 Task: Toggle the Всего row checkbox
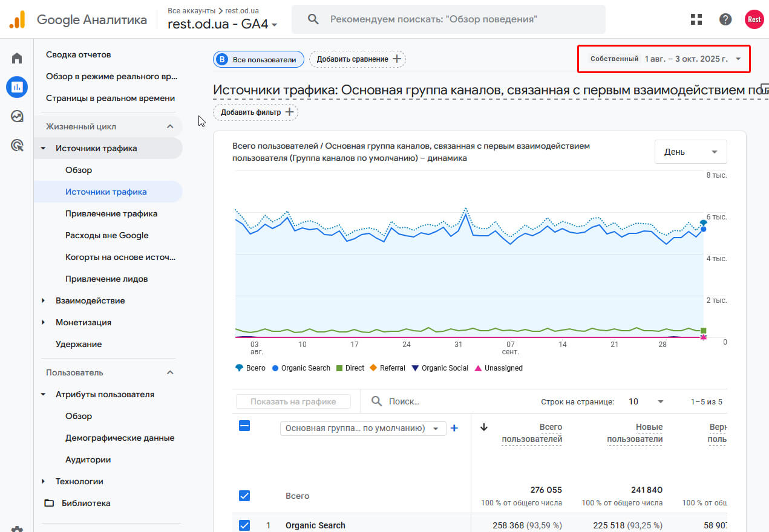coord(244,496)
